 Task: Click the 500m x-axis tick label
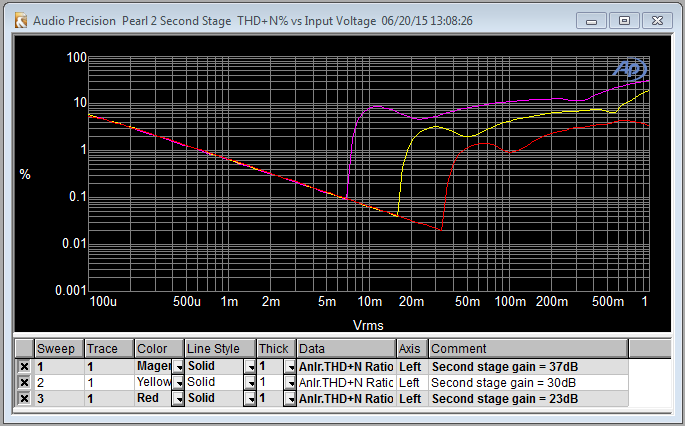(608, 301)
